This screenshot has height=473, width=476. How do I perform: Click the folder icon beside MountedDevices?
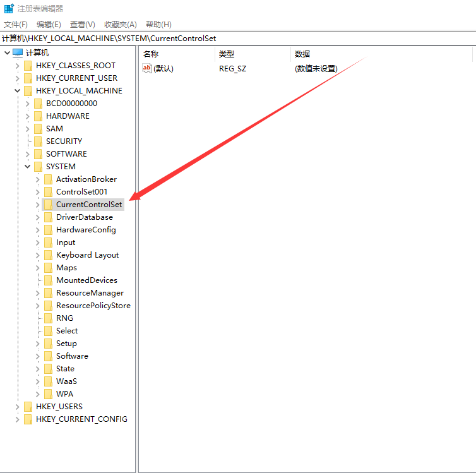tap(48, 280)
